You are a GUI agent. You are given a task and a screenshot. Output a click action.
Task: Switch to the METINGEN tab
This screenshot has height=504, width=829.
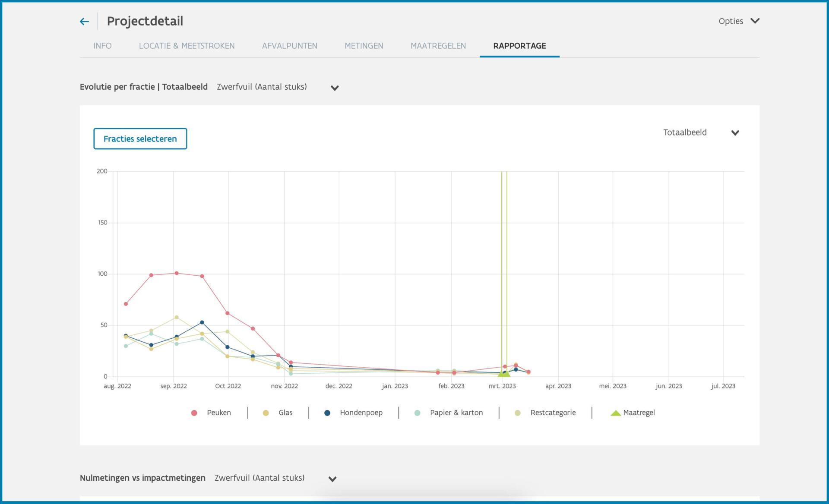[364, 46]
